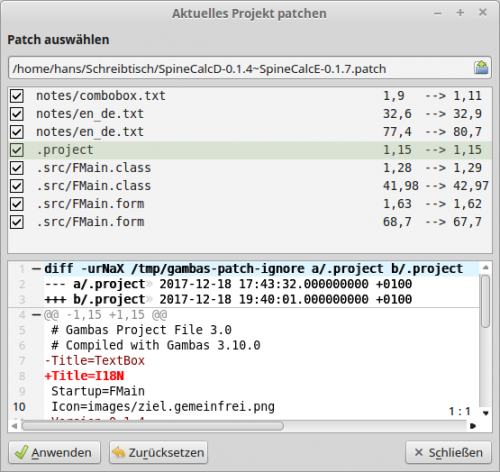Close dialog with Schließen button
The image size is (500, 472).
point(448,452)
